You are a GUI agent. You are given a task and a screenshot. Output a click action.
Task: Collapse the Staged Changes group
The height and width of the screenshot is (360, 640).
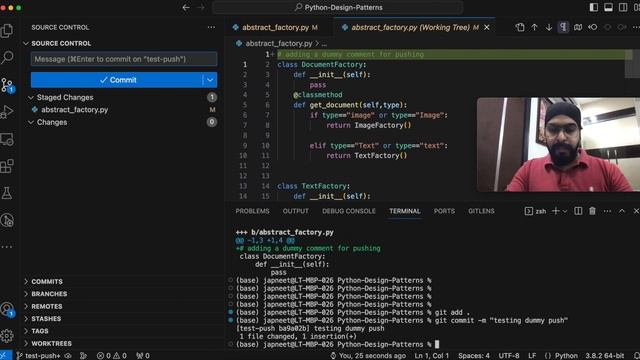pyautogui.click(x=31, y=98)
